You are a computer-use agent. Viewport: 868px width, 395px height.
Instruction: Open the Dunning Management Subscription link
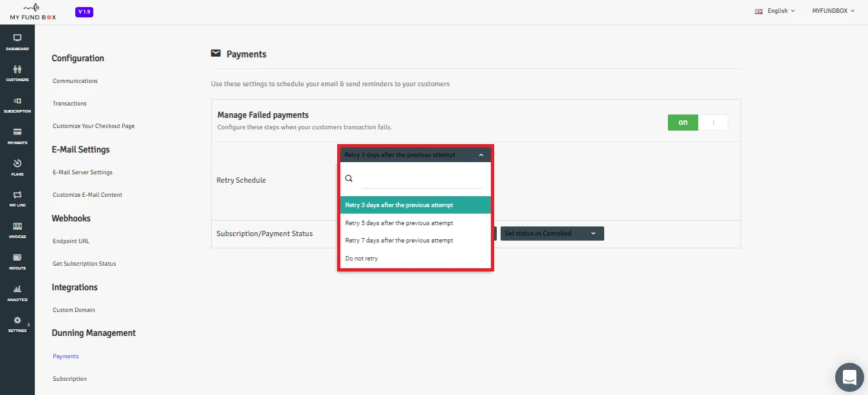click(69, 379)
